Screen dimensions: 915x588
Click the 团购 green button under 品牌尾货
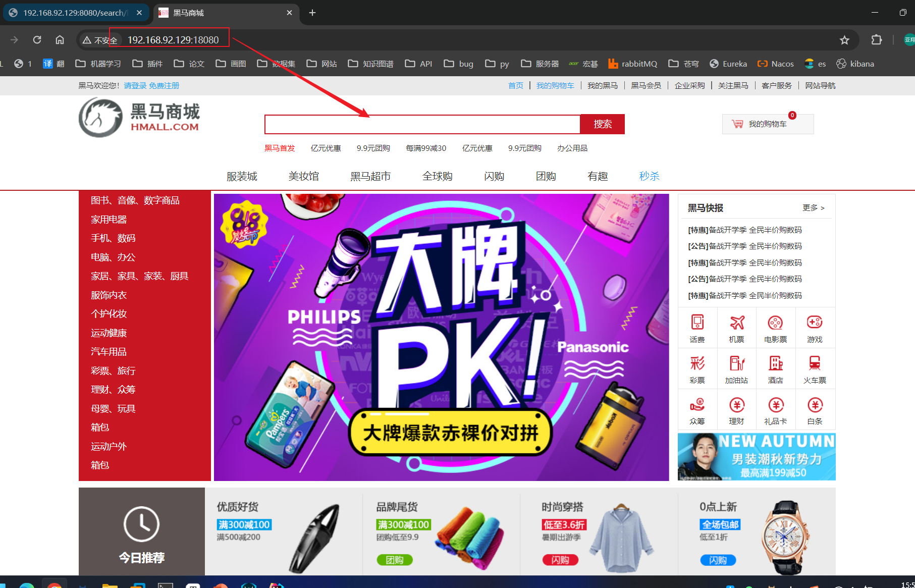[x=395, y=560]
